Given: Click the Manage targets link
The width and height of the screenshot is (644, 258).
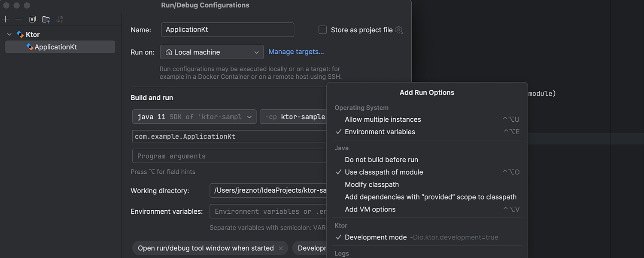Looking at the screenshot, I should click(296, 52).
